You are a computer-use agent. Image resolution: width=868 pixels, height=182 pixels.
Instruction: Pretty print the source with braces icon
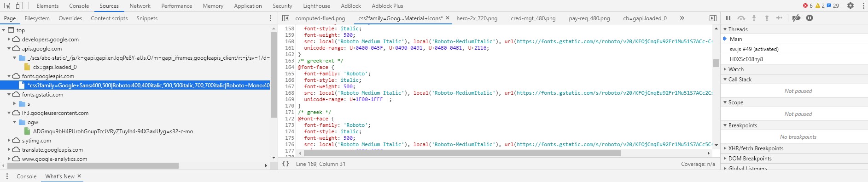point(285,164)
